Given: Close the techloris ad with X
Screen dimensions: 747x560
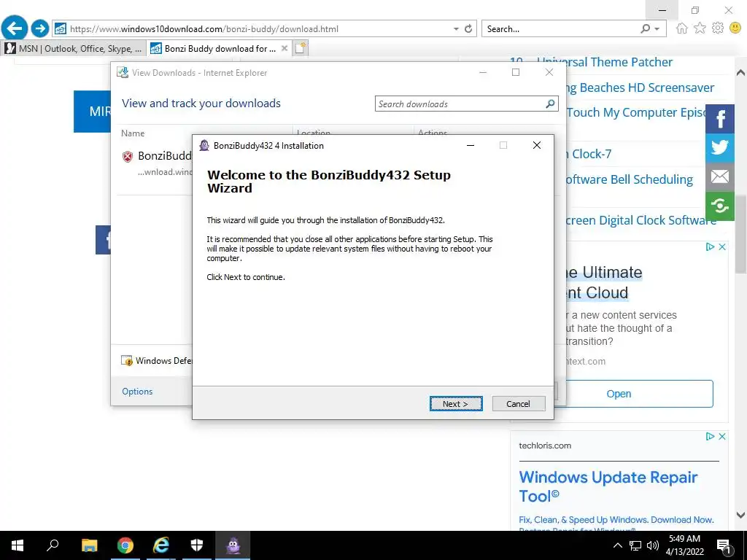Looking at the screenshot, I should [x=722, y=436].
